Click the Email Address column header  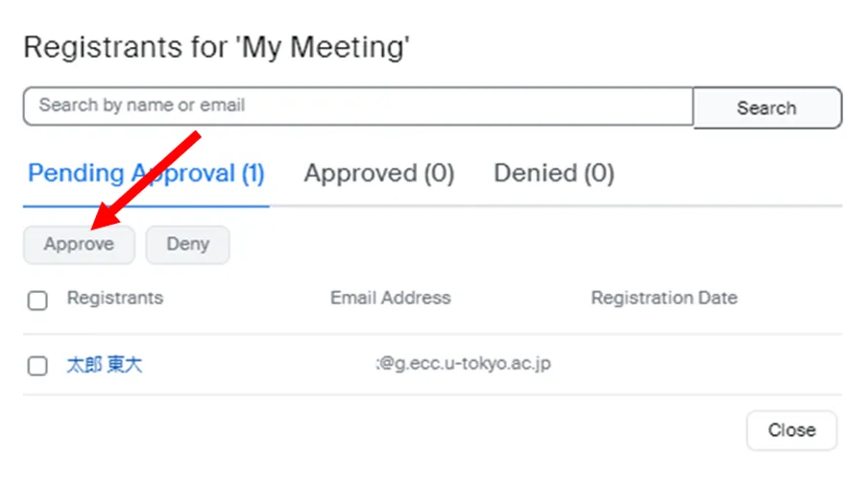[x=390, y=298]
